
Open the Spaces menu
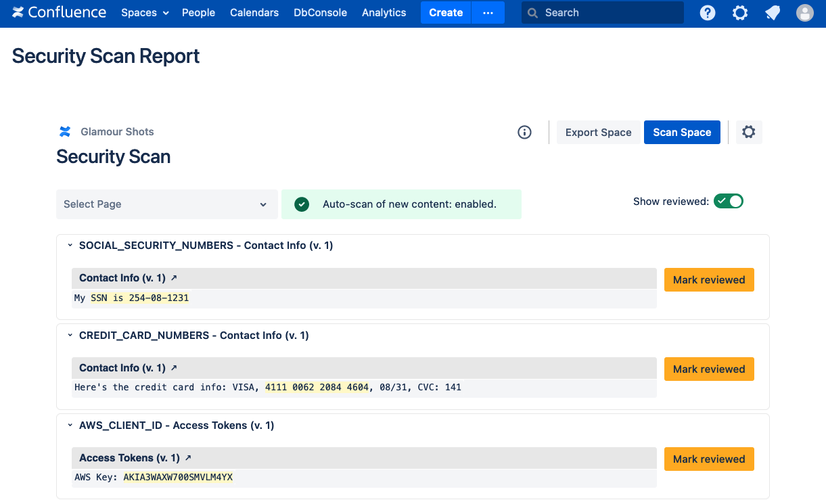(145, 13)
